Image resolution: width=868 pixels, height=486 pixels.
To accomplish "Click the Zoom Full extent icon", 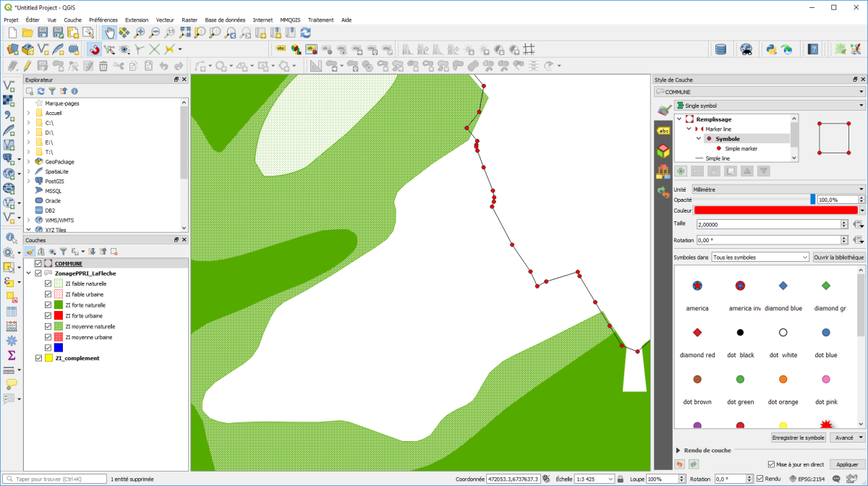I will click(x=185, y=33).
